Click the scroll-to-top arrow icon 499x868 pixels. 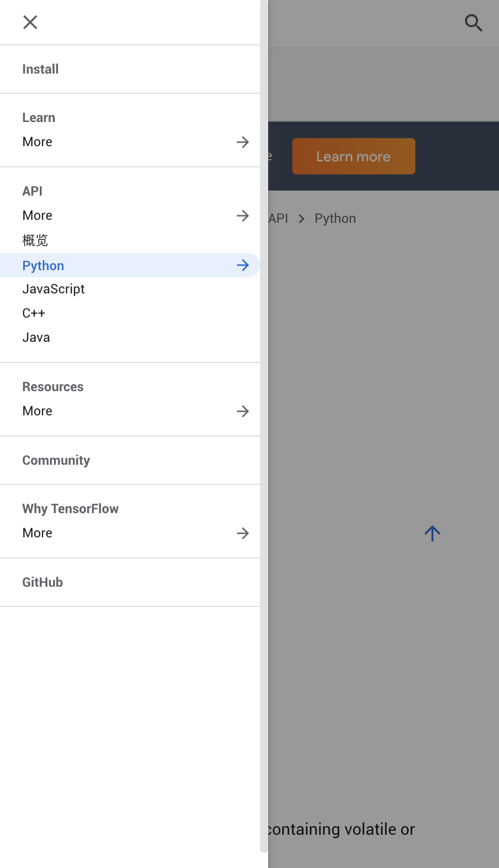pos(432,533)
